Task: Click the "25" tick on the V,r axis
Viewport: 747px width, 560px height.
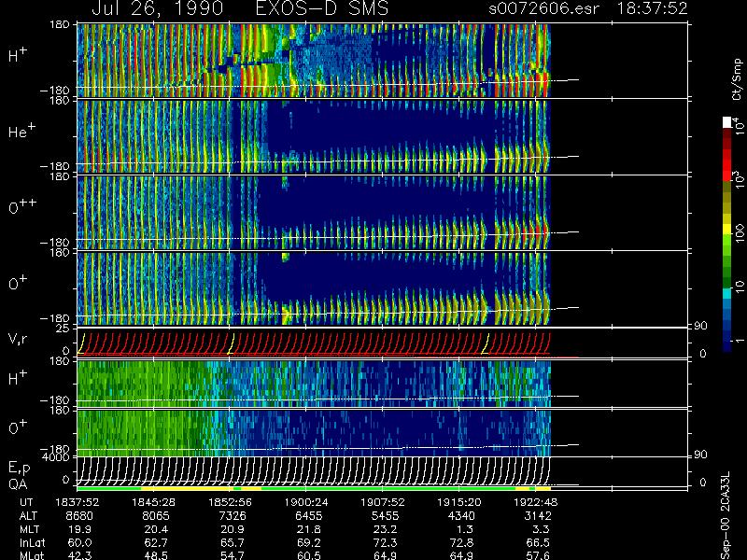Action: 64,329
